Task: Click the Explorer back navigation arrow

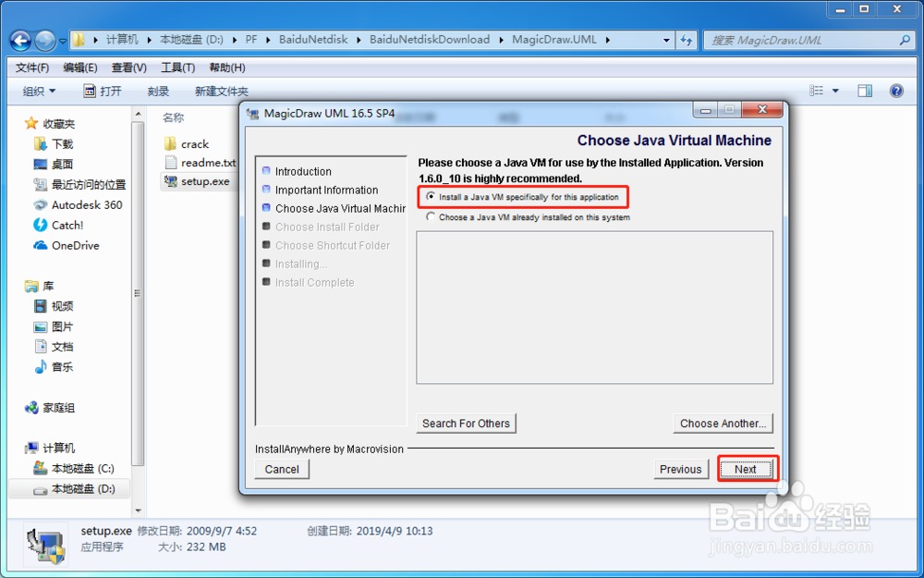Action: pyautogui.click(x=20, y=41)
